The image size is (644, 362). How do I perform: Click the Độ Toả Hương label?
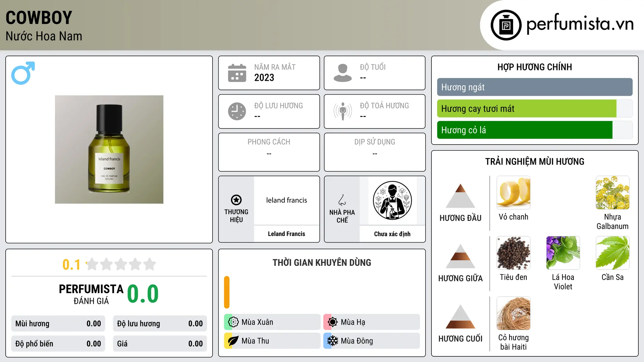coord(384,106)
